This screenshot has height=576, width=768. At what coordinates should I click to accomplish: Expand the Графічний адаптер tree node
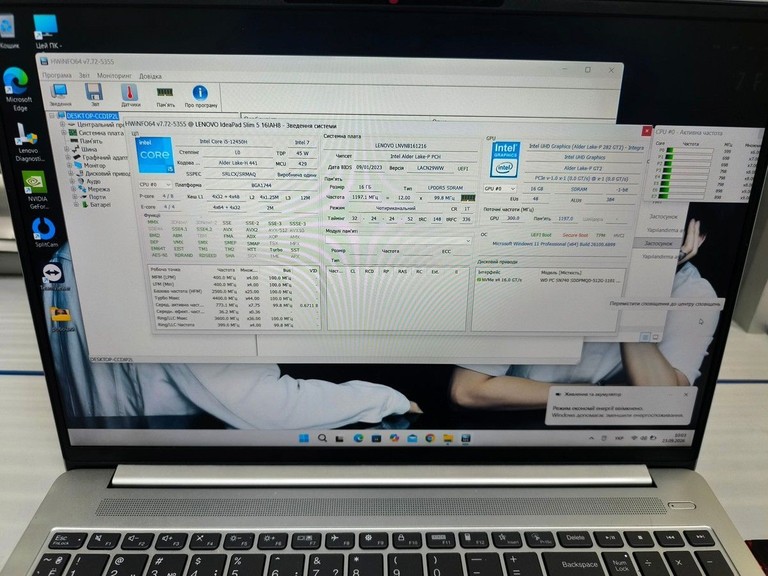coord(69,157)
